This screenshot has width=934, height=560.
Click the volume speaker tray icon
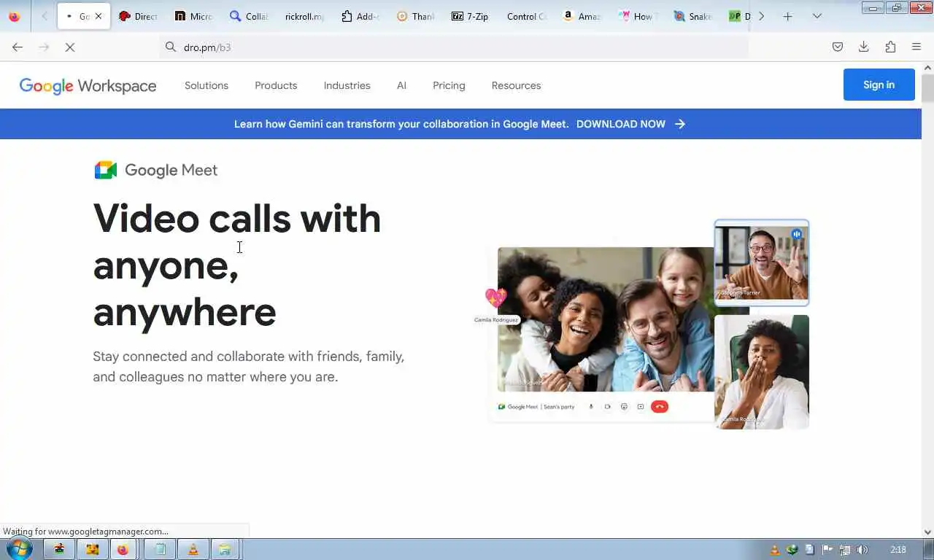click(862, 550)
